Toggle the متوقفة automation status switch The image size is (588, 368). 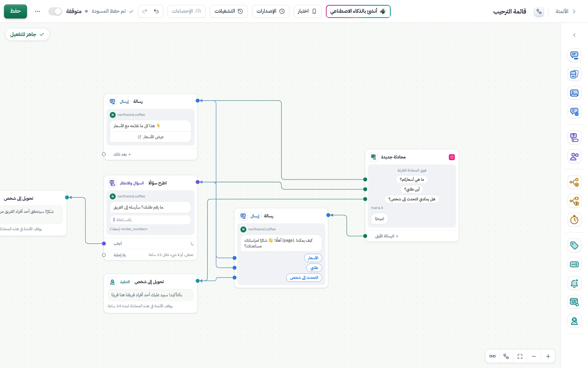click(x=55, y=11)
